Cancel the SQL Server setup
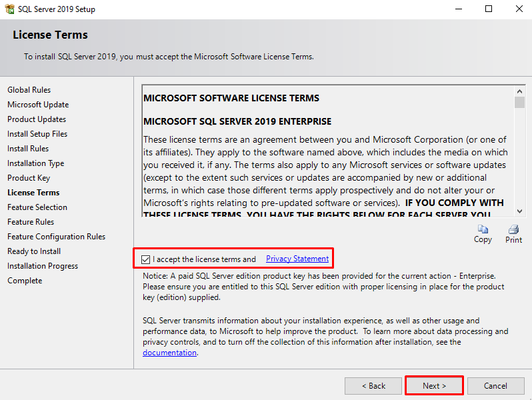 click(x=496, y=386)
